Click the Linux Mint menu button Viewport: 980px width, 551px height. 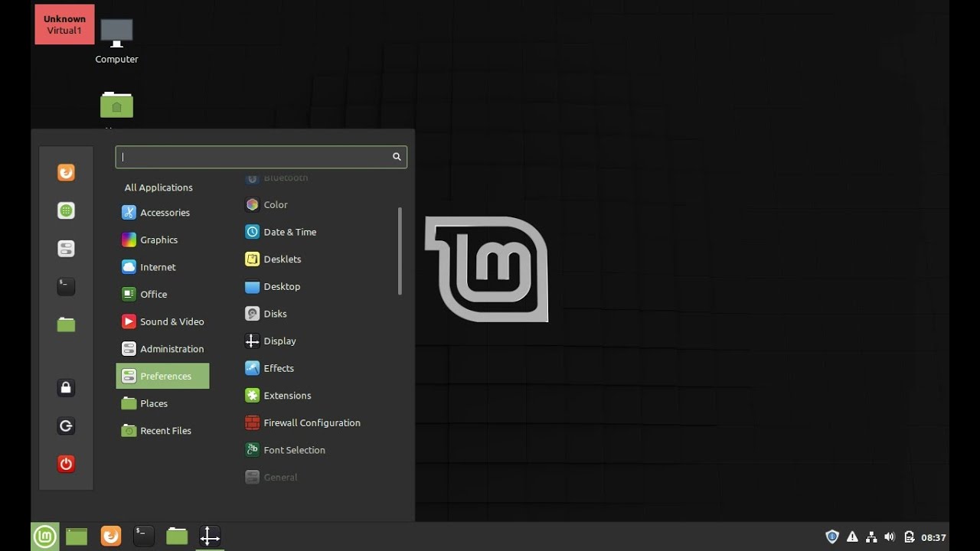click(44, 536)
